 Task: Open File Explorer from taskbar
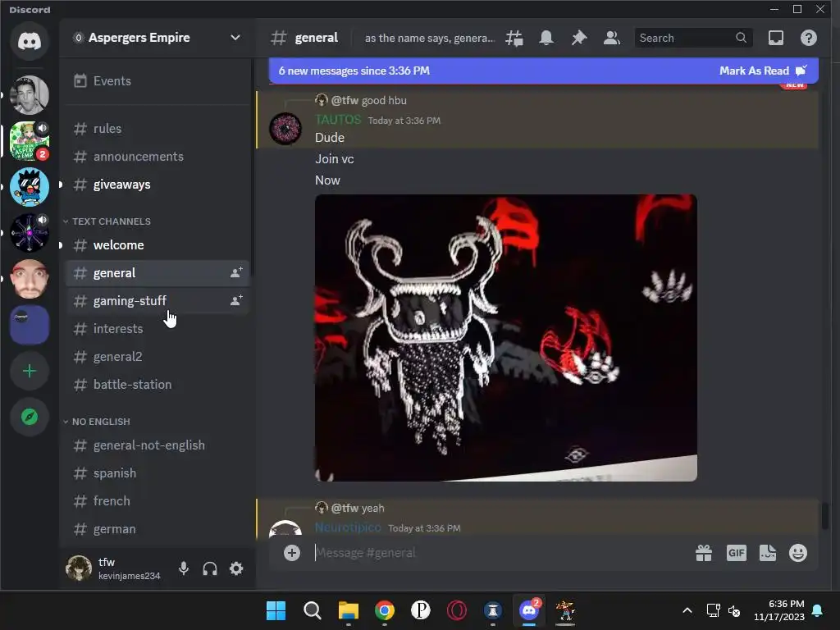(348, 610)
